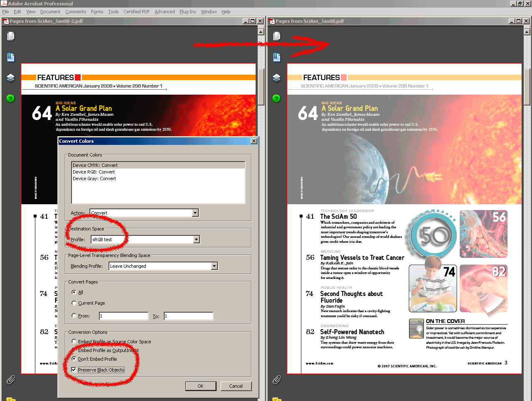This screenshot has width=532, height=401.
Task: Open Comments panel icon in left document
Action: 11,399
